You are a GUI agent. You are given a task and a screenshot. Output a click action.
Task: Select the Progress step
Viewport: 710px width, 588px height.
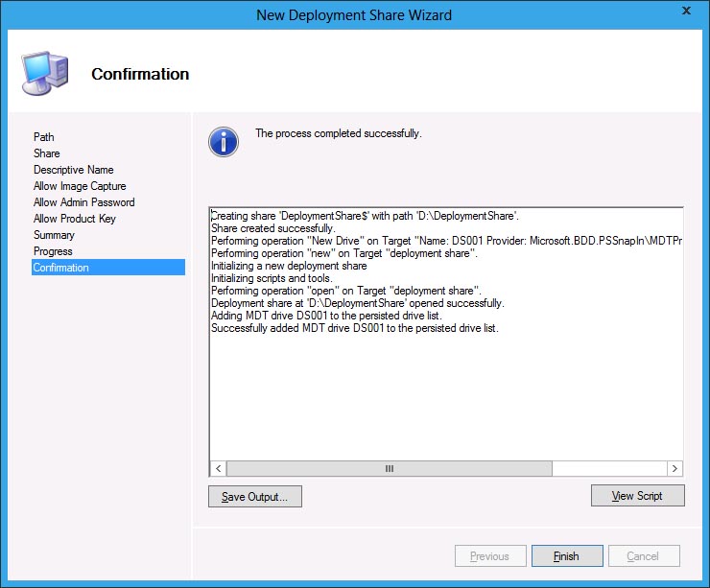click(x=53, y=251)
